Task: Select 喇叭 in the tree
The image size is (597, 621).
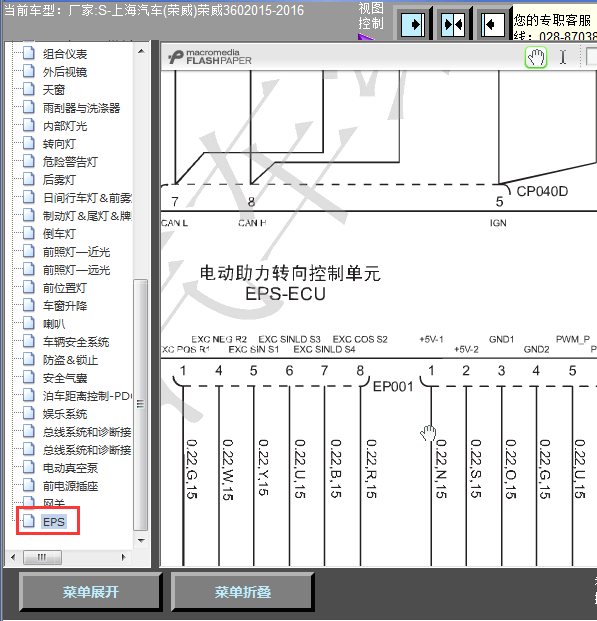Action: pyautogui.click(x=53, y=324)
